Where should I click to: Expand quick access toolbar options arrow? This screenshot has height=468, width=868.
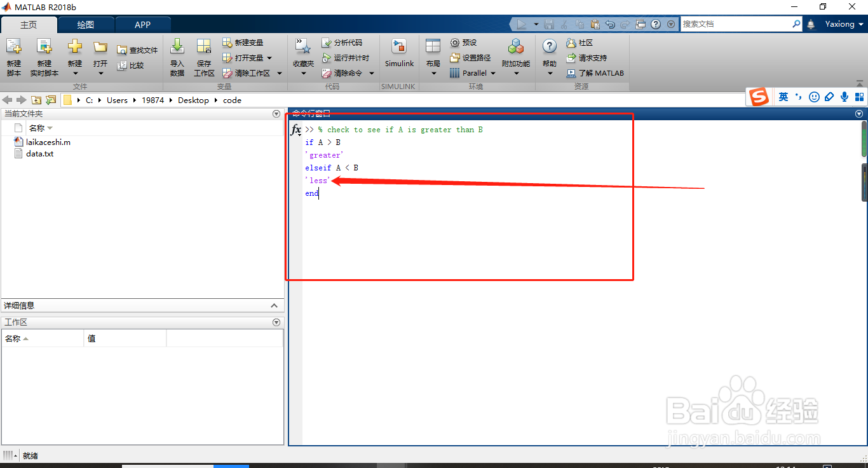671,24
